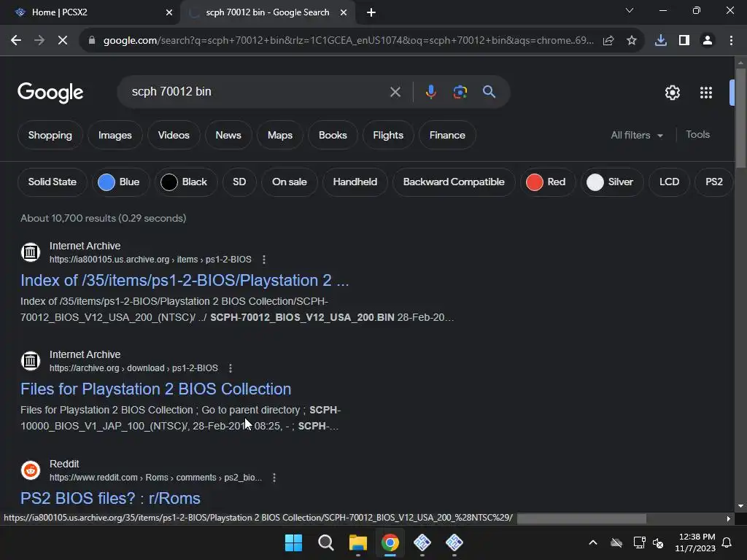Open Chrome side panel

click(x=684, y=41)
